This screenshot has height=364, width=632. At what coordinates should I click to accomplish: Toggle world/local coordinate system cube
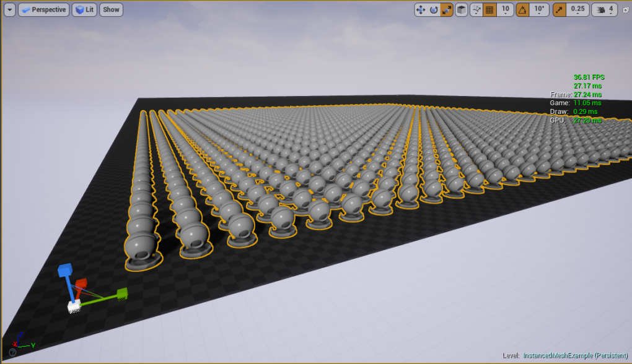pos(462,10)
